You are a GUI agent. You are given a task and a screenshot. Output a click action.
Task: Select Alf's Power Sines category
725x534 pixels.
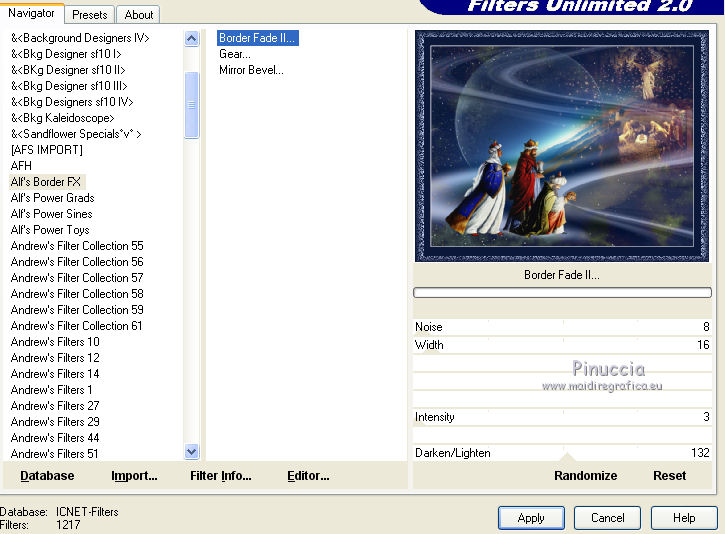51,214
